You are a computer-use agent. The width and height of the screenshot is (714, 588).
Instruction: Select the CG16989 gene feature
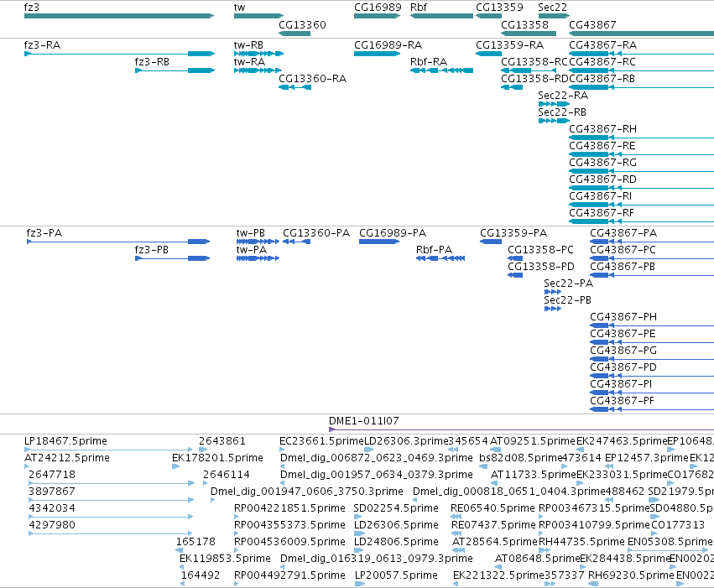(377, 16)
